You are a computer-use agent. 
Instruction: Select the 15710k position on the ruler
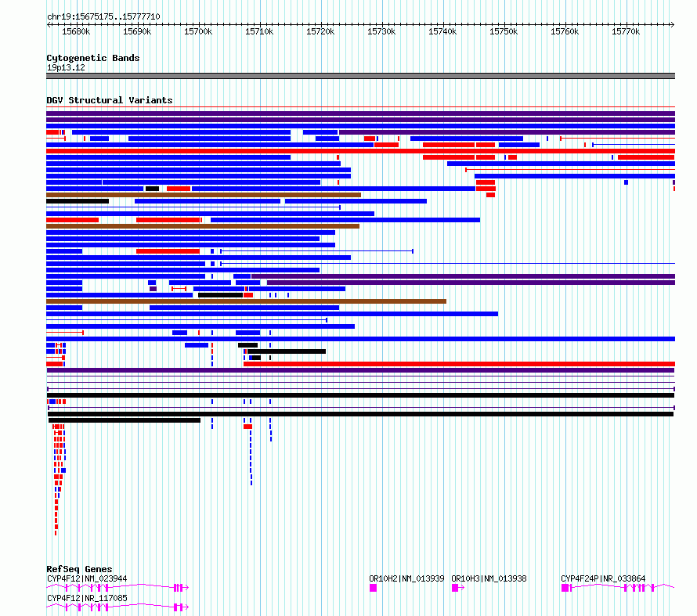pos(259,31)
